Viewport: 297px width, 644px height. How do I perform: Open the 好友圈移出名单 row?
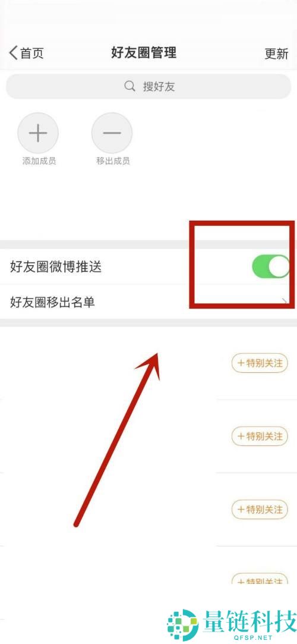coord(148,302)
